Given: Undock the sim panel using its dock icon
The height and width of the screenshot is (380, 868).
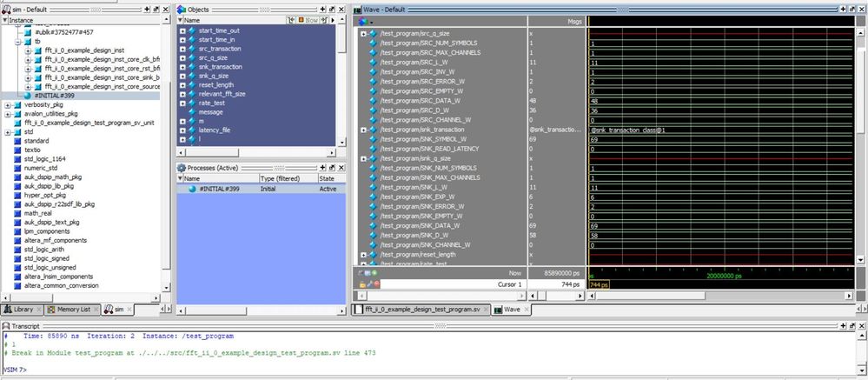Looking at the screenshot, I should [x=156, y=9].
